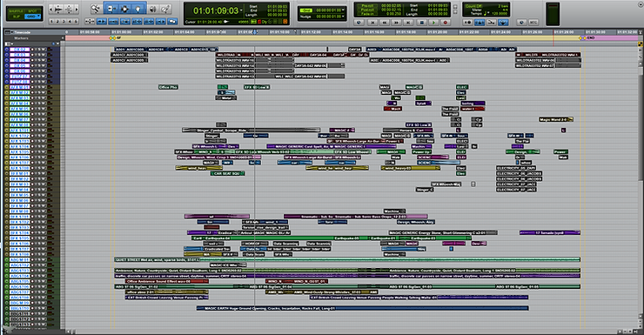Click the Fast Forward transport button
This screenshot has width=644, height=335.
[396, 22]
